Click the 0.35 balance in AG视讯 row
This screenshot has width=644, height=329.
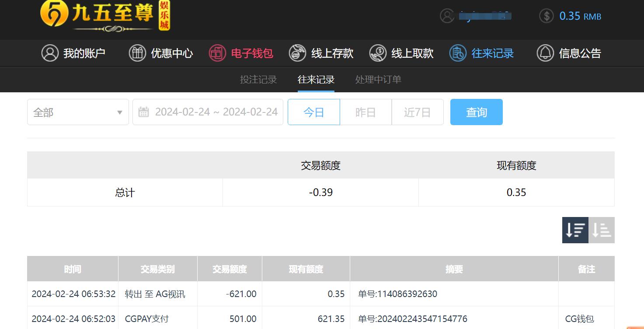tap(336, 294)
